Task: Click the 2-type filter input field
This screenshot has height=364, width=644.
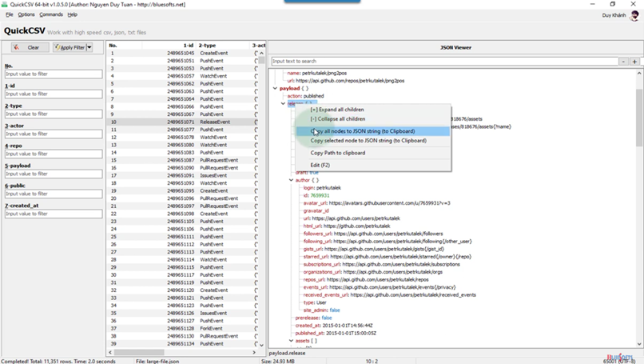Action: tap(54, 114)
